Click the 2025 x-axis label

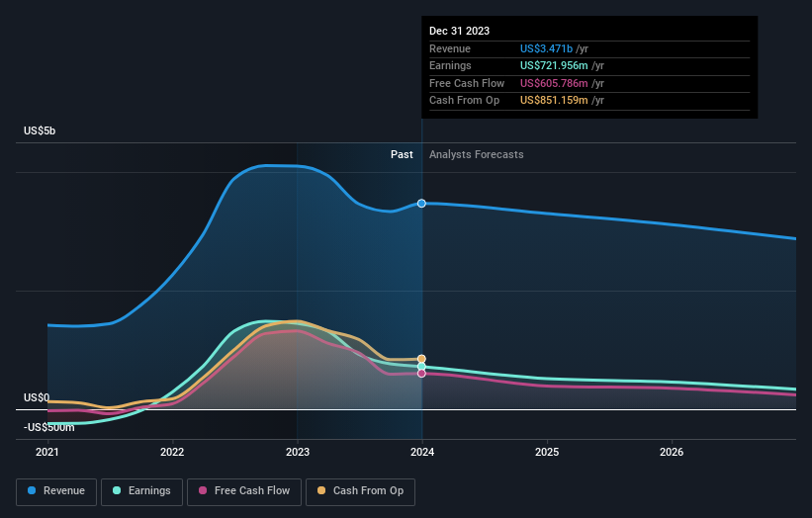click(547, 452)
